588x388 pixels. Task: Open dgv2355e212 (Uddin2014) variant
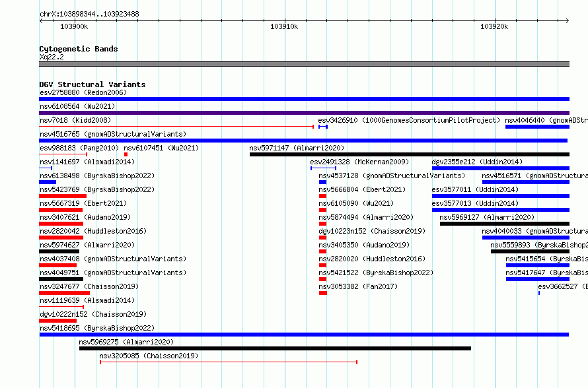[477, 162]
